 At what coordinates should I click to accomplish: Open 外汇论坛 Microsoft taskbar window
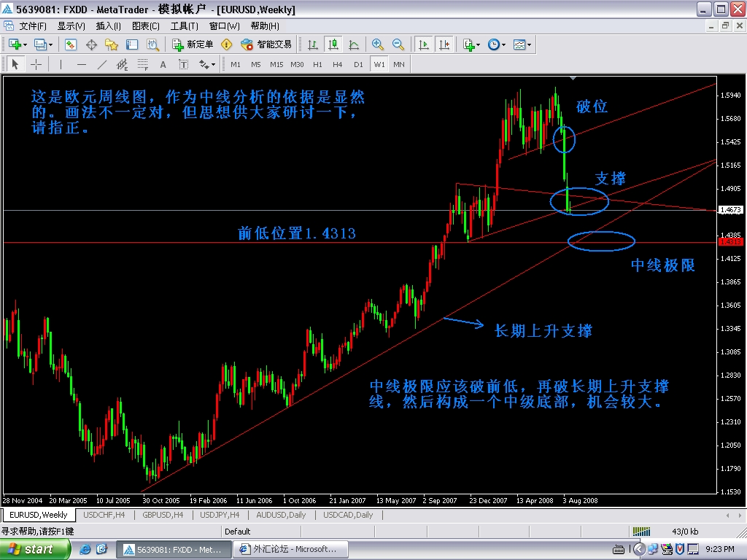coord(290,550)
